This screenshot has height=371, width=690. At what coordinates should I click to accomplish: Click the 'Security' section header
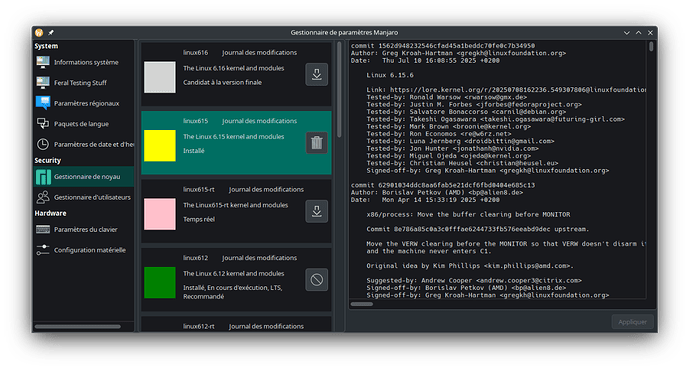[48, 160]
